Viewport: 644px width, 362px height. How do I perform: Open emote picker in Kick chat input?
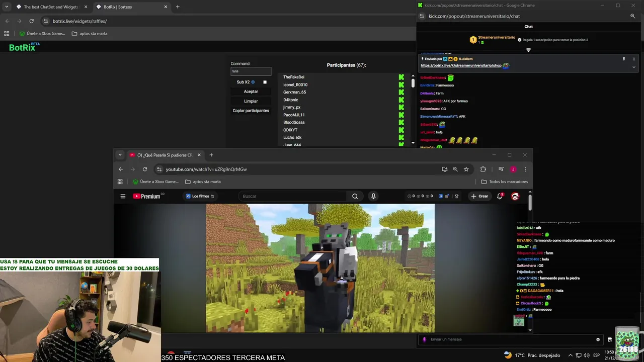click(x=598, y=339)
